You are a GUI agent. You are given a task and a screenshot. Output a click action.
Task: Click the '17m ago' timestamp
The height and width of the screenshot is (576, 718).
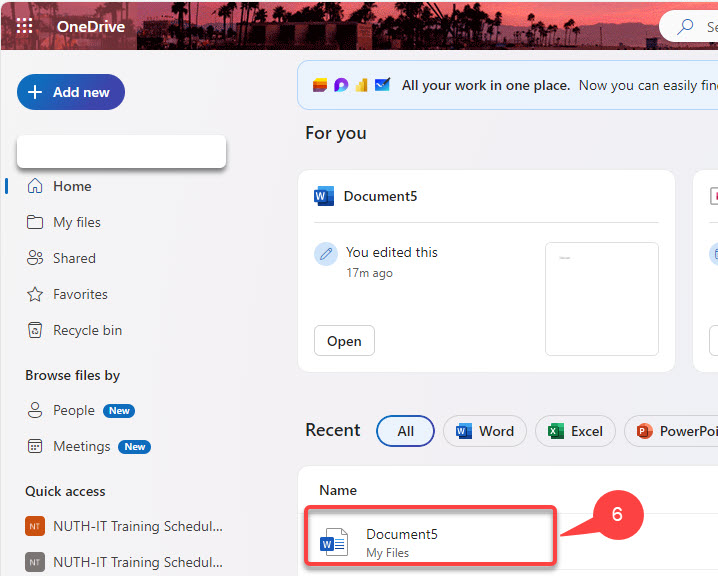[x=370, y=273]
